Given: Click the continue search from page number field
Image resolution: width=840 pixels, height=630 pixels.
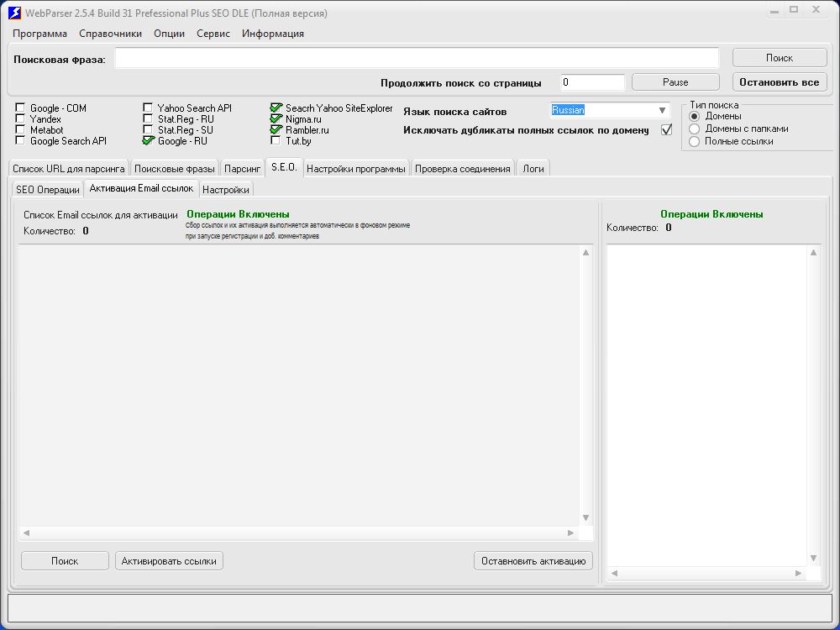Looking at the screenshot, I should tap(592, 82).
